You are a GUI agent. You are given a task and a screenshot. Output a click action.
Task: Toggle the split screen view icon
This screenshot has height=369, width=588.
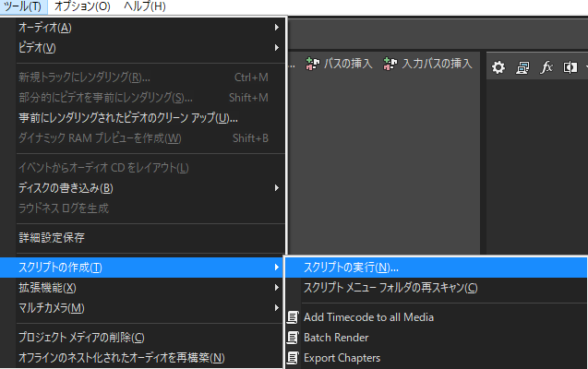[570, 68]
